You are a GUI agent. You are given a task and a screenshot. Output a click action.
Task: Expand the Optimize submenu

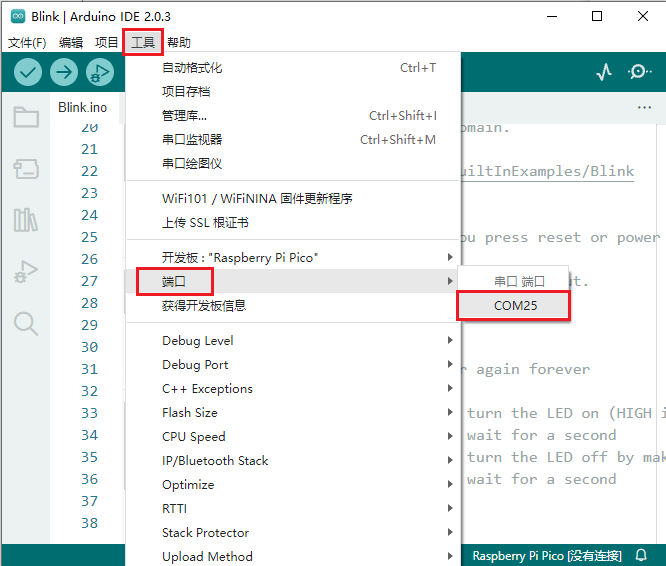tap(293, 484)
